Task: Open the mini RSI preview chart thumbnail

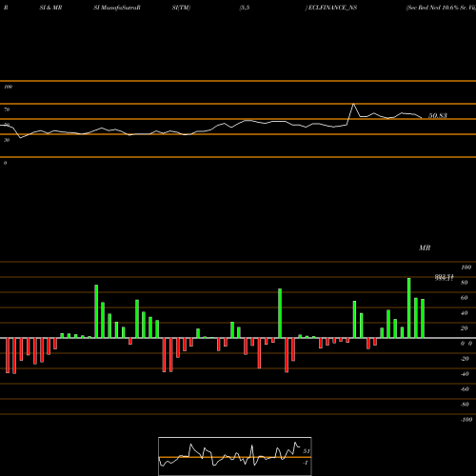Action: pos(235,456)
